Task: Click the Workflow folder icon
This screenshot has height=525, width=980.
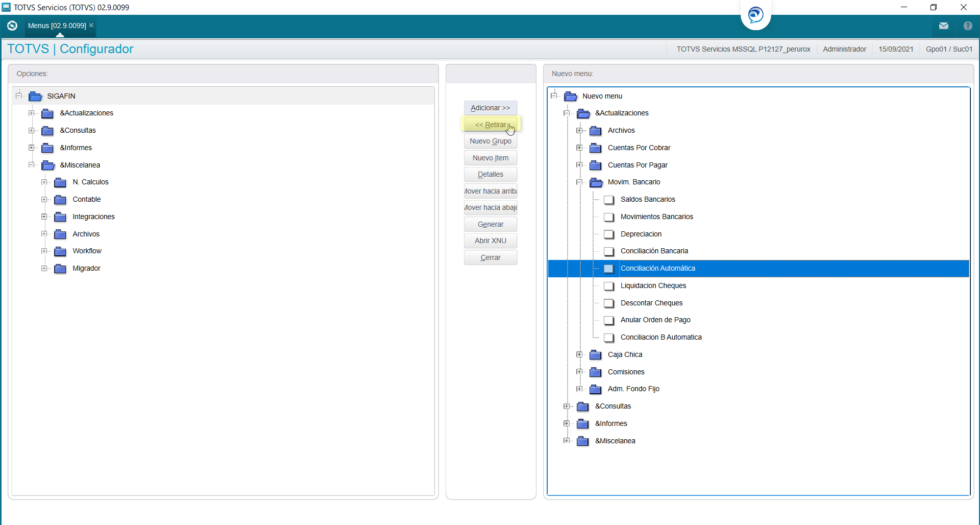Action: pyautogui.click(x=60, y=251)
